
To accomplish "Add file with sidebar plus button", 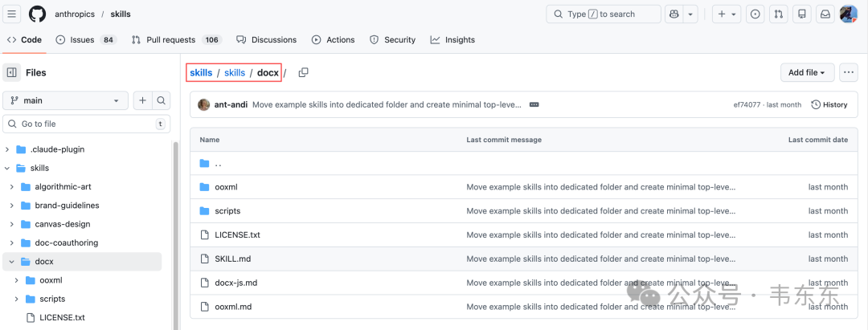I will pos(143,100).
